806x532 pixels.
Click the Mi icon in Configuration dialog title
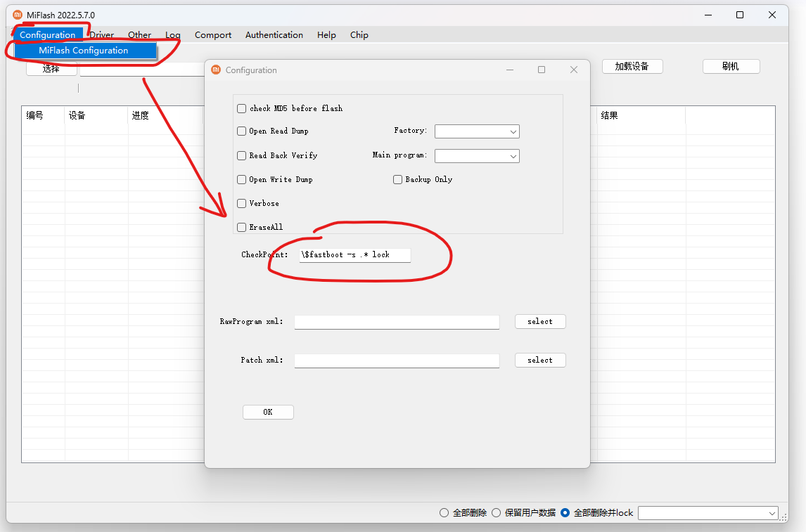(x=216, y=70)
